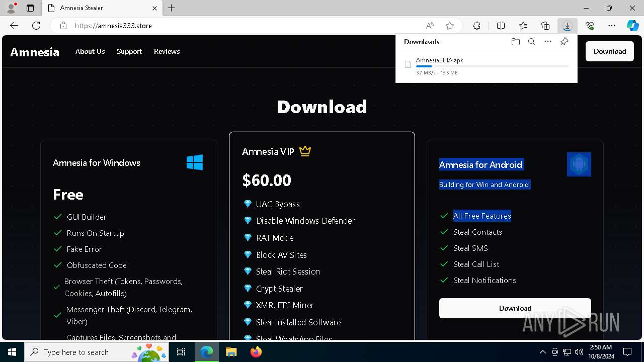Click "Amnesia for Windows" heading
Viewport: 644px width, 362px height.
click(x=97, y=162)
